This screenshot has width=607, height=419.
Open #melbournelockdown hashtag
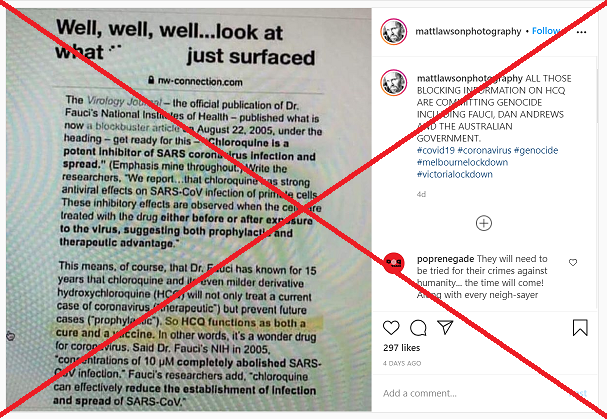[x=462, y=162]
